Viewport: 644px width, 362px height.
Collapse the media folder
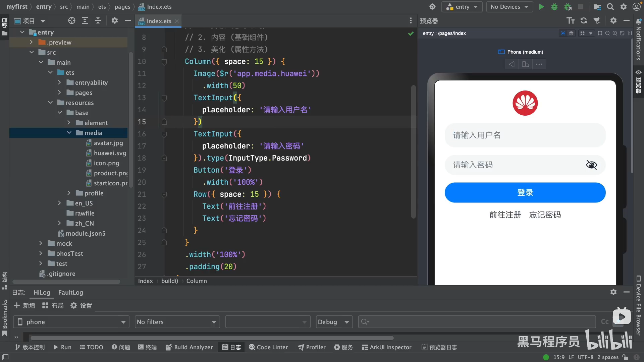[x=69, y=133]
